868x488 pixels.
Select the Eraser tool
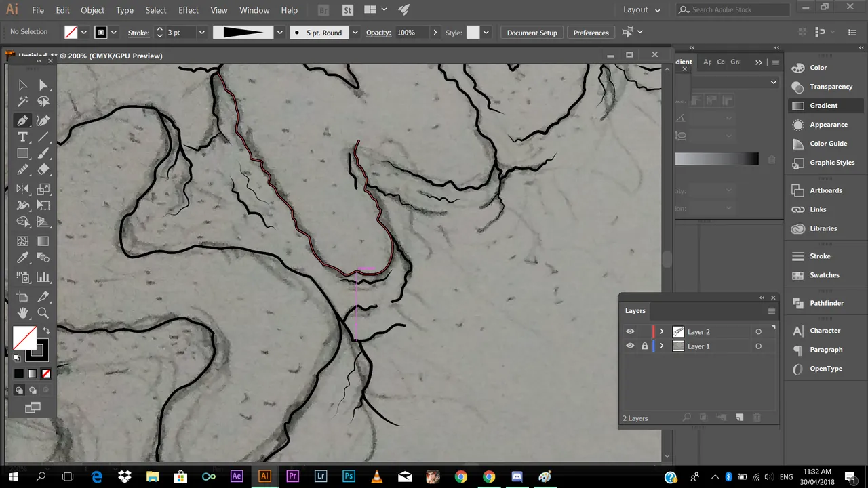pos(43,170)
